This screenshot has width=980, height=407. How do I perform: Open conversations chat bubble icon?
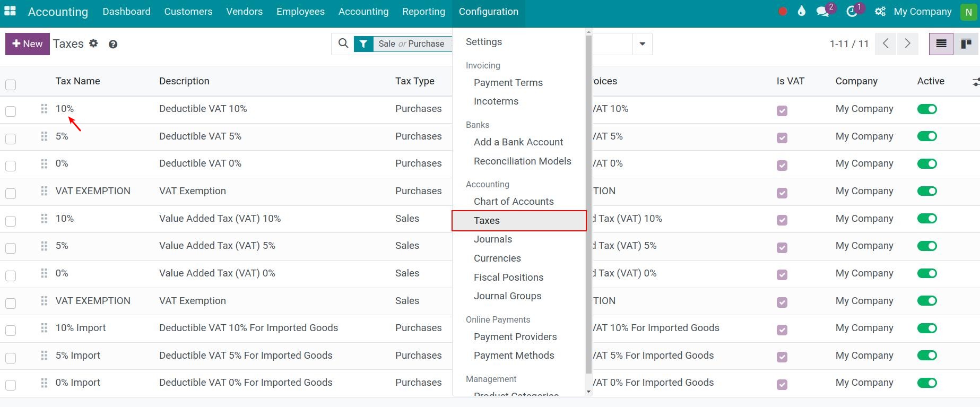823,11
